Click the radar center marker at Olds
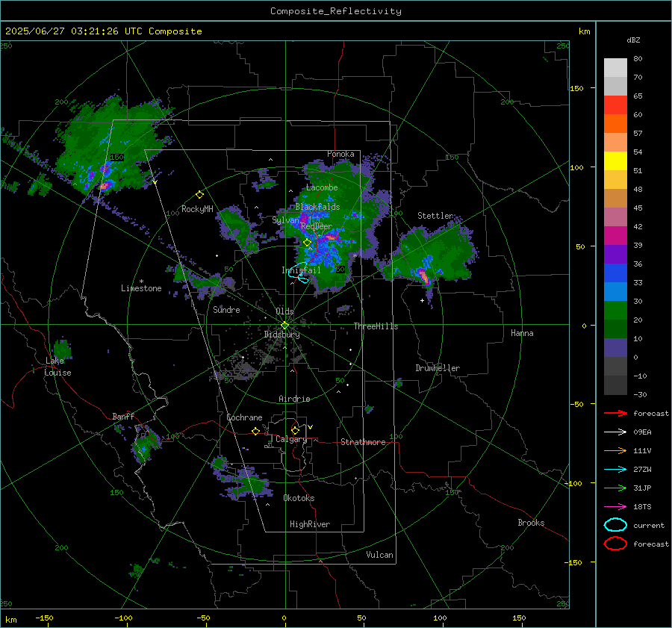Screen dimensions: 672x628 [x=284, y=326]
